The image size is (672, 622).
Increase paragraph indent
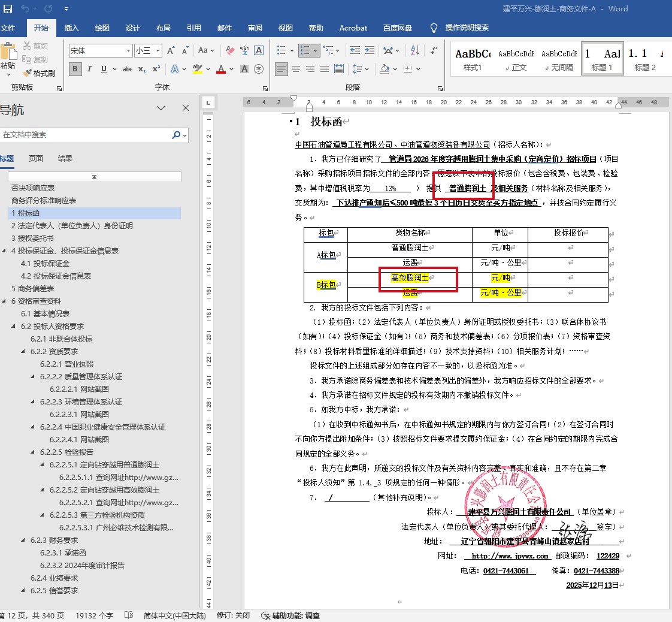pyautogui.click(x=370, y=50)
